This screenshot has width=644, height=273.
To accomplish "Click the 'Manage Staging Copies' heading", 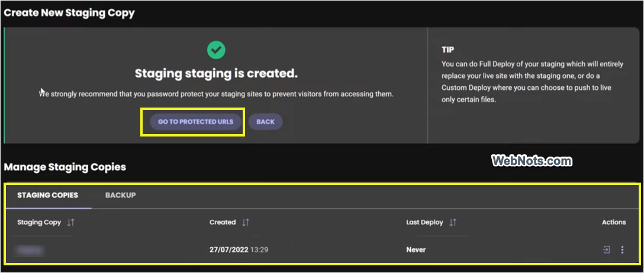I will point(65,167).
